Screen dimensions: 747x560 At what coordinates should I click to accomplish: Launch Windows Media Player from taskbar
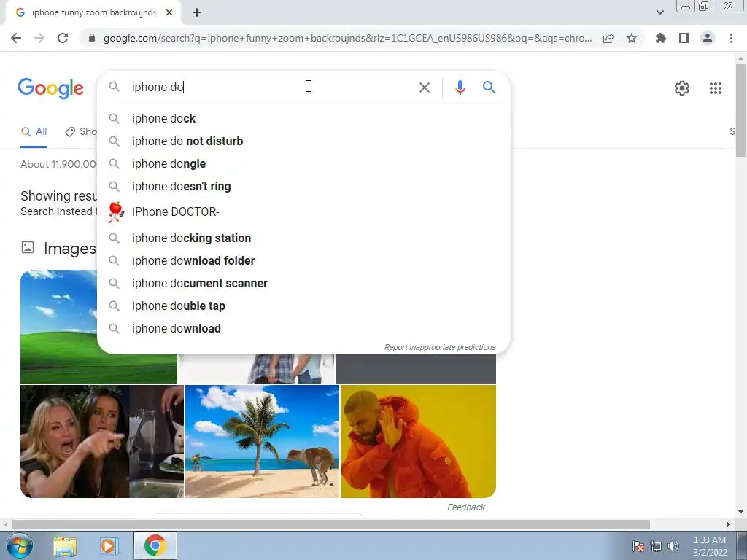point(108,546)
